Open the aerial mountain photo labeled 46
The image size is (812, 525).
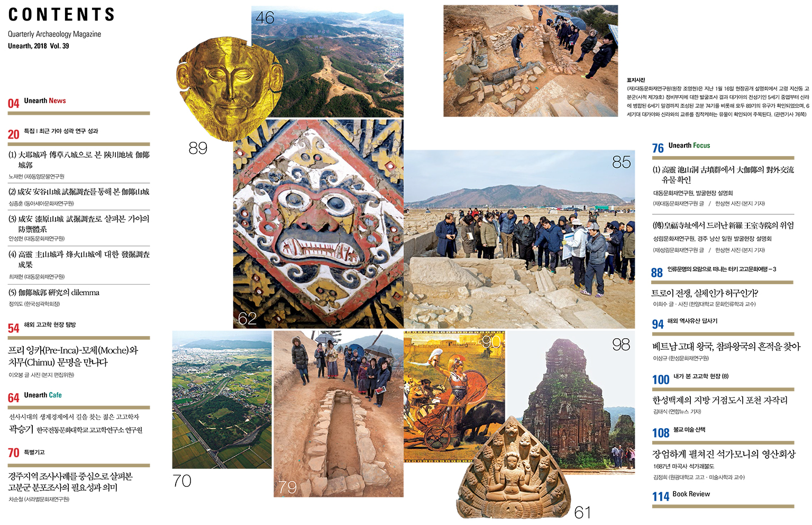point(327,61)
